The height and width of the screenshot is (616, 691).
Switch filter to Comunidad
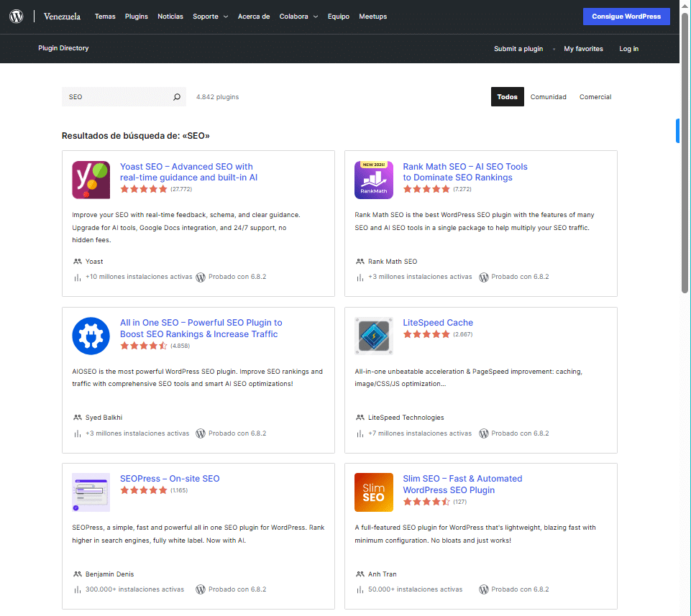tap(548, 97)
